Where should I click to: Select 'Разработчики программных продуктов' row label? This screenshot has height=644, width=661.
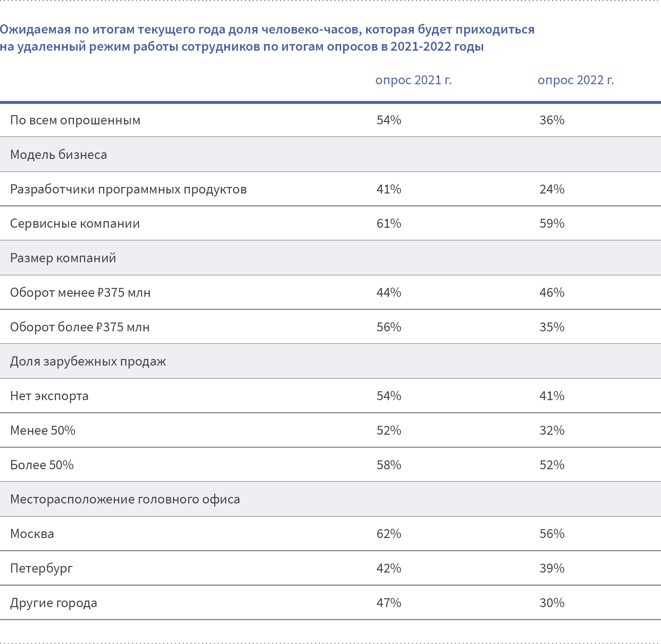pyautogui.click(x=129, y=190)
